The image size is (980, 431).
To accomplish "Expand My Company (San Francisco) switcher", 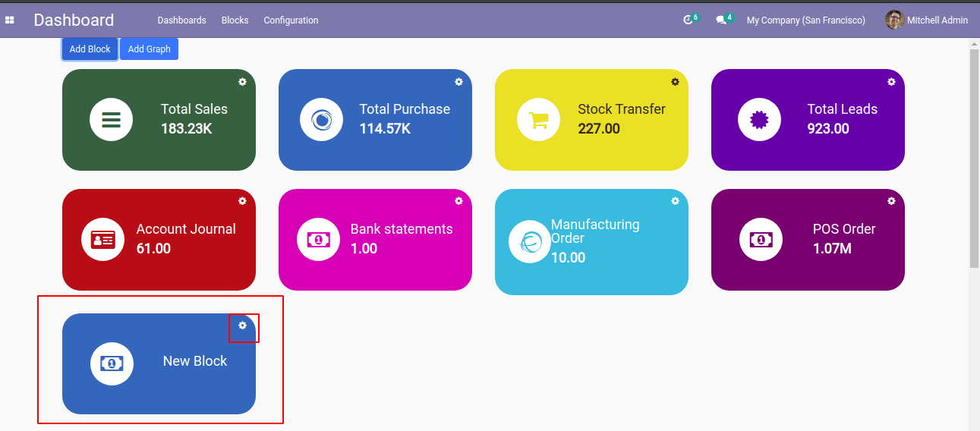I will pyautogui.click(x=805, y=20).
